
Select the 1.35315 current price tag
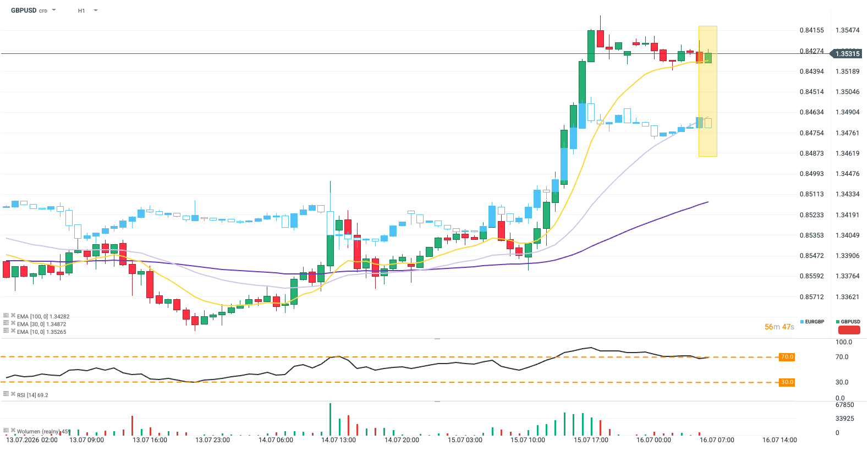846,54
